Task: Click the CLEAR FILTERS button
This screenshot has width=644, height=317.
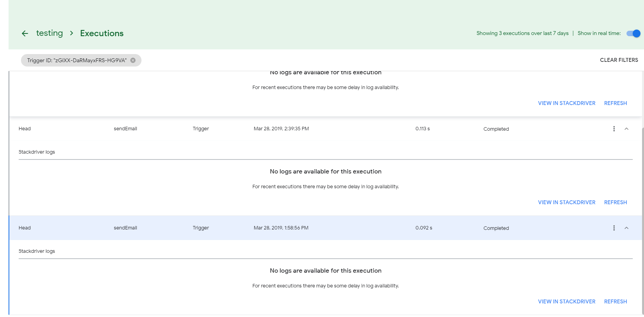Action: click(619, 60)
